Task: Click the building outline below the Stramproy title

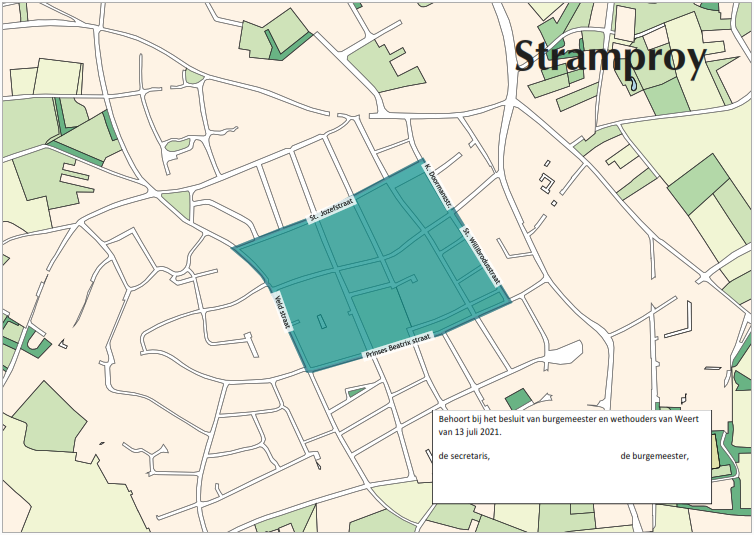Action: click(547, 182)
